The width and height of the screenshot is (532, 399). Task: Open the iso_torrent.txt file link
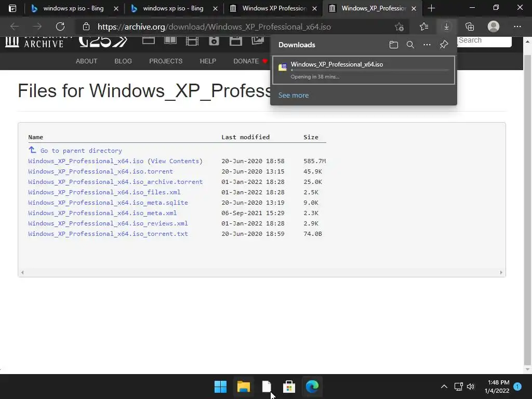point(108,234)
